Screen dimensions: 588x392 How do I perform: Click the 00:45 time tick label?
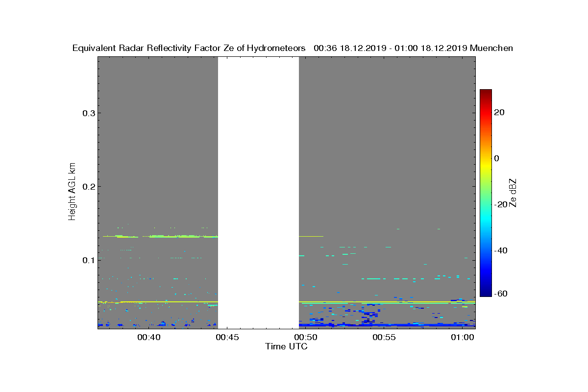(x=227, y=337)
